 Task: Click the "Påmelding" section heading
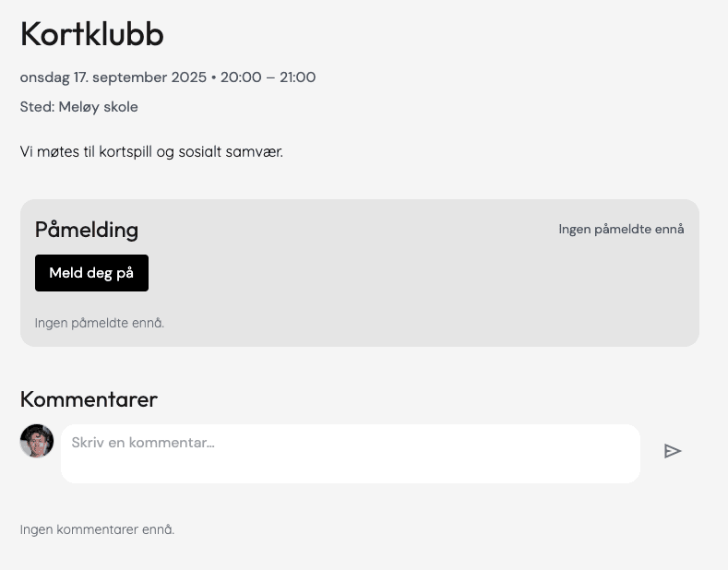coord(87,230)
